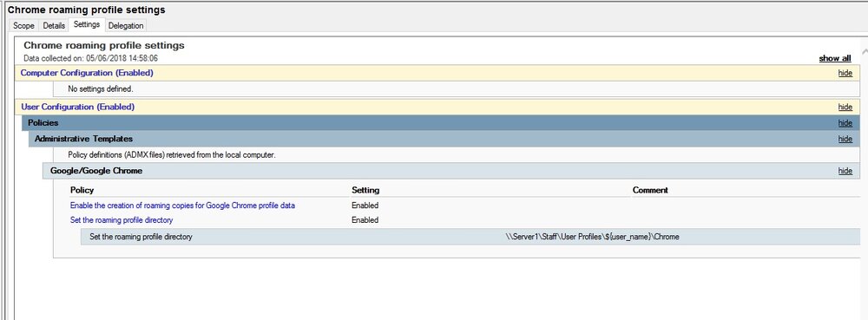868x320 pixels.
Task: Click the scroll up arrow of report
Action: click(x=865, y=51)
